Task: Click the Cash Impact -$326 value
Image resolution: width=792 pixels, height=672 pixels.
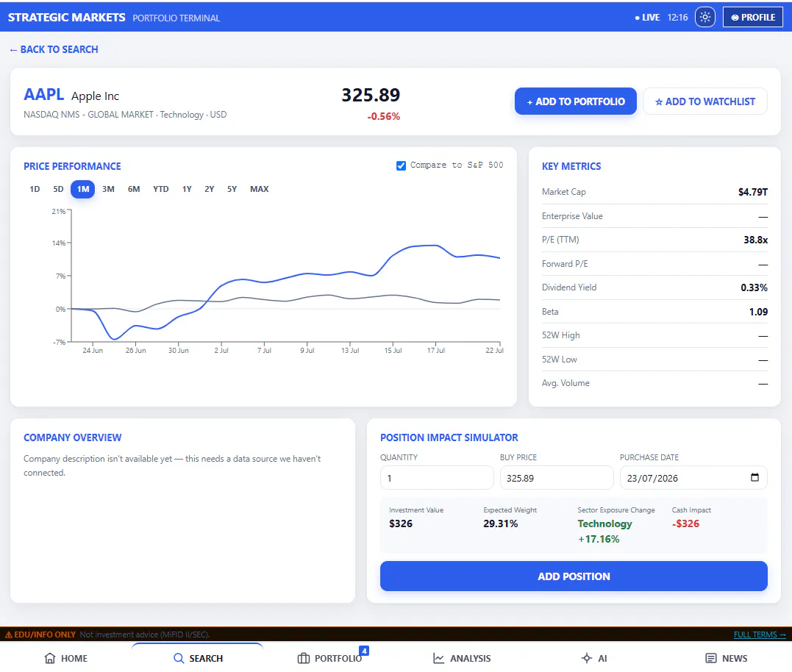Action: click(x=685, y=523)
